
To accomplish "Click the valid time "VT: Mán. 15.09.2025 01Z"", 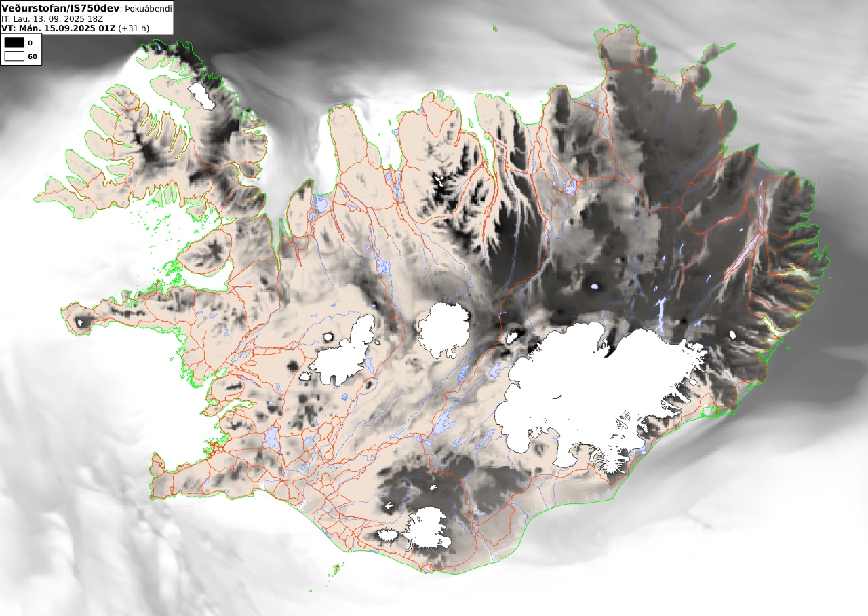I will click(x=59, y=28).
